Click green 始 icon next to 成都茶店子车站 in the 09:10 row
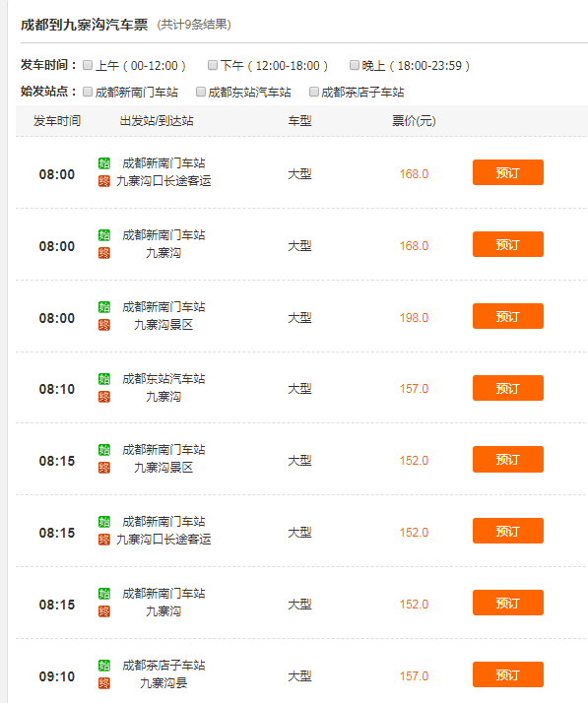Image resolution: width=588 pixels, height=703 pixels. [104, 666]
